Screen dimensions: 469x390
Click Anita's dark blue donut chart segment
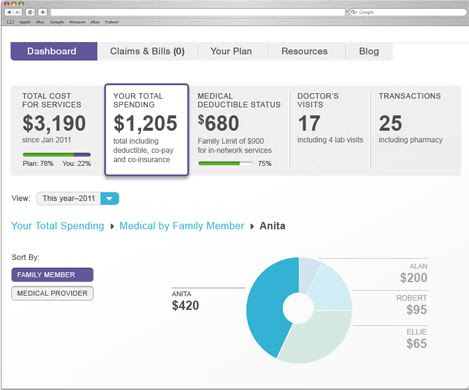click(x=267, y=307)
